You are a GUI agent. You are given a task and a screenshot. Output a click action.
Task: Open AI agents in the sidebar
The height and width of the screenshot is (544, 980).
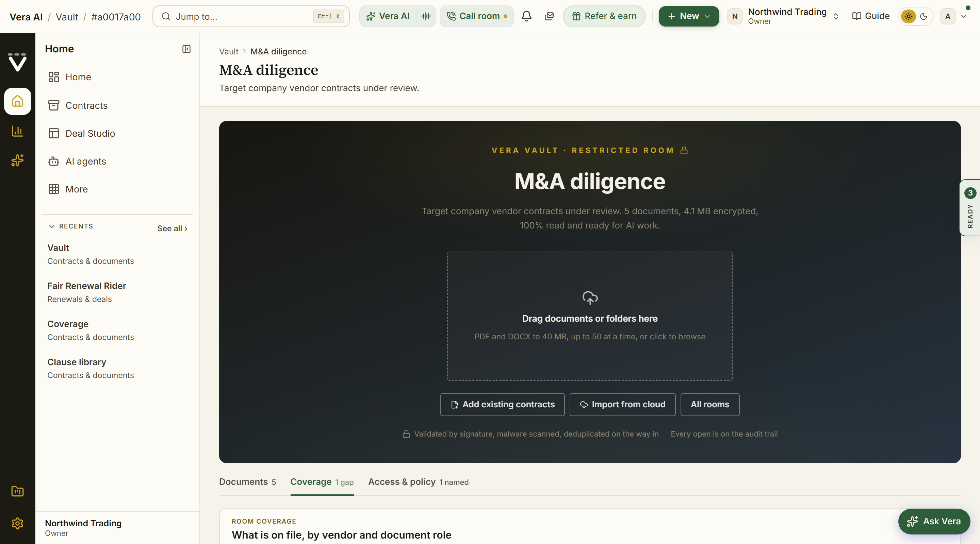point(117,161)
